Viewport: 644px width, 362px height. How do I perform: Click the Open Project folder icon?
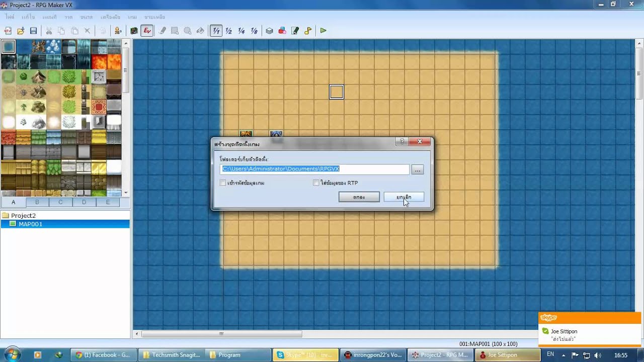[x=21, y=31]
